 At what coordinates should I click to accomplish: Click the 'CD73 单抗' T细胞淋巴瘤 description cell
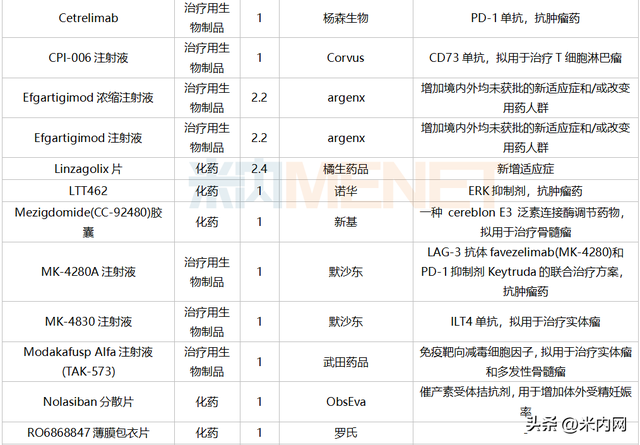coord(525,58)
